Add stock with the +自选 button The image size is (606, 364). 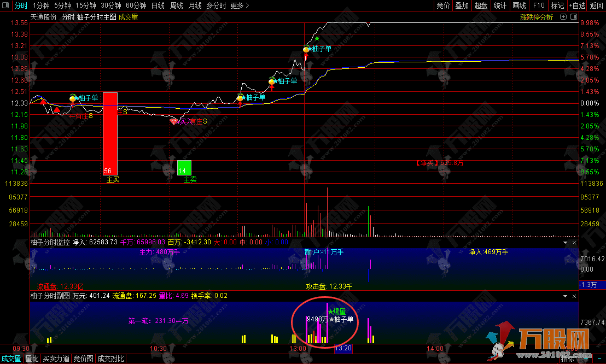[x=576, y=5]
